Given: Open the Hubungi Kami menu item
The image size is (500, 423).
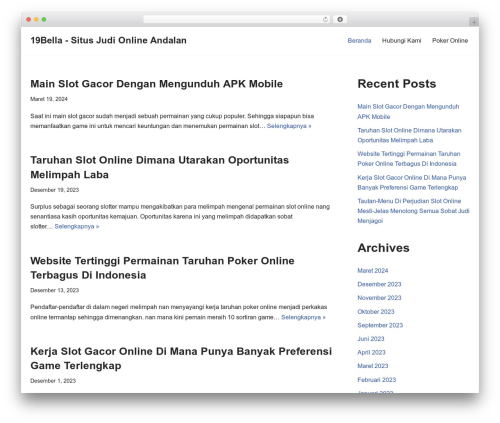Looking at the screenshot, I should point(401,41).
